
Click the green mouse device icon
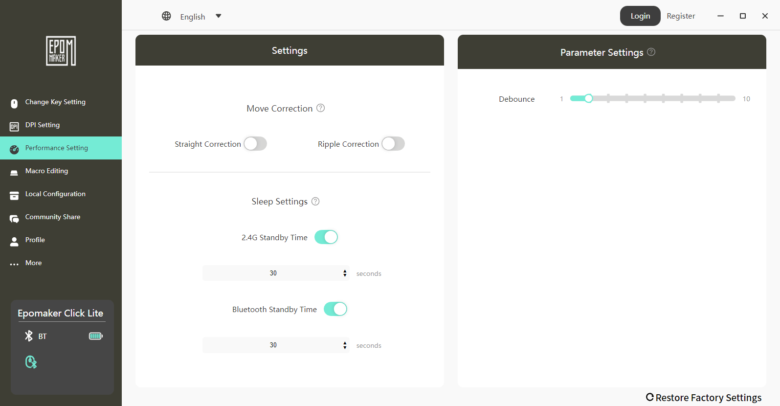click(x=31, y=361)
